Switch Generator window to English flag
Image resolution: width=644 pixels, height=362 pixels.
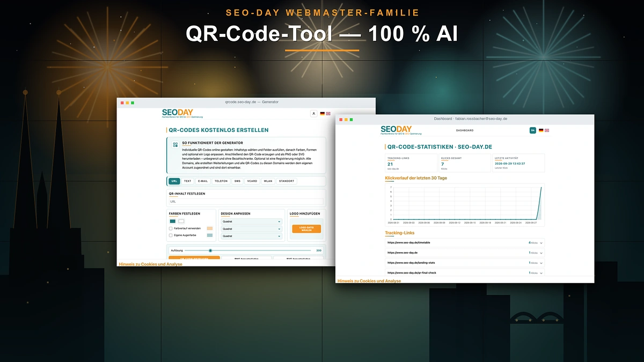click(328, 114)
